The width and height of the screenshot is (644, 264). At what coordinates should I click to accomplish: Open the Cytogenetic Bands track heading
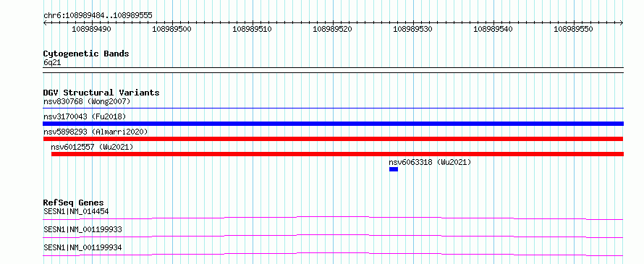click(x=86, y=54)
